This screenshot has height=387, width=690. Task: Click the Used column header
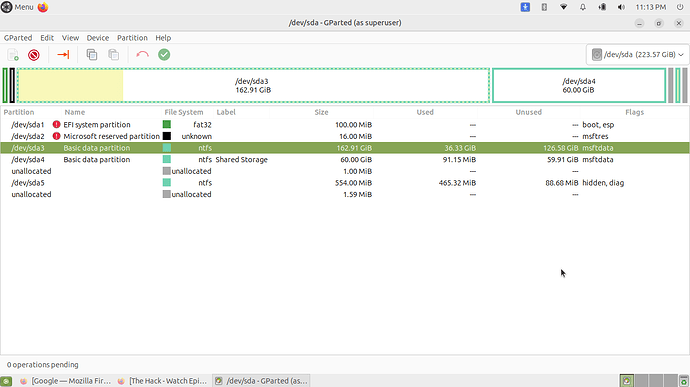425,112
